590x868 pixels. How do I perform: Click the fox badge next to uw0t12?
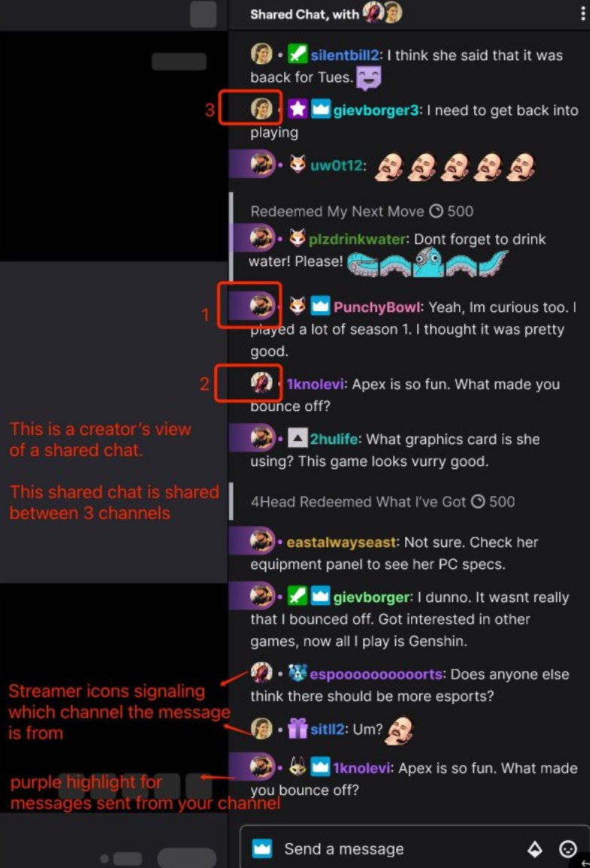click(298, 165)
